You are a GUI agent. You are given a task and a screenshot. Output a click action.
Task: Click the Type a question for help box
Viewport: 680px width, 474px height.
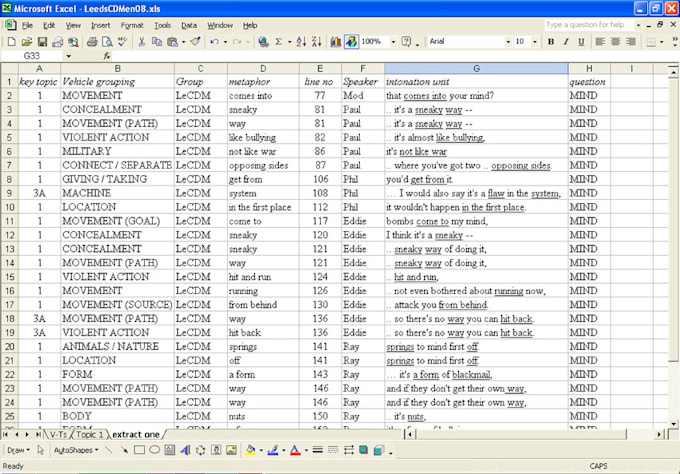[588, 25]
